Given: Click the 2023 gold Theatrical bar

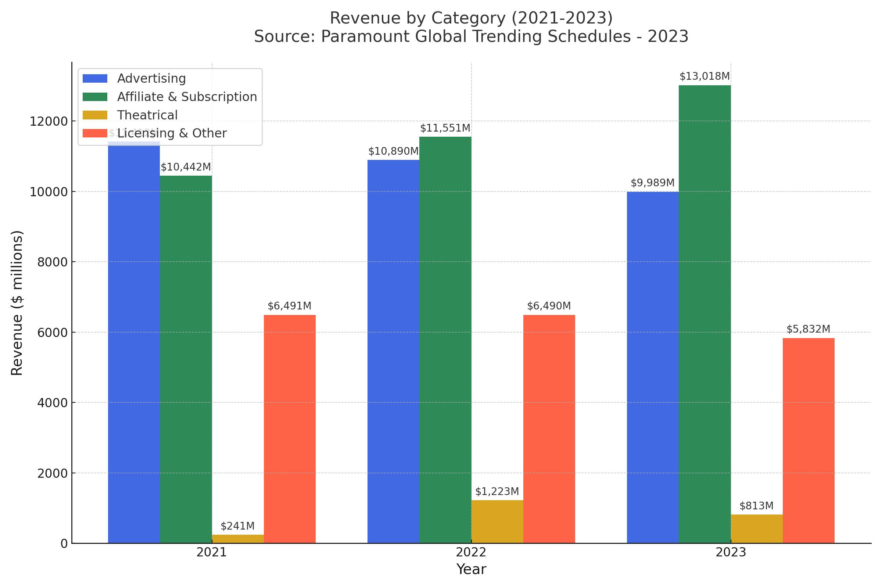Looking at the screenshot, I should 757,529.
